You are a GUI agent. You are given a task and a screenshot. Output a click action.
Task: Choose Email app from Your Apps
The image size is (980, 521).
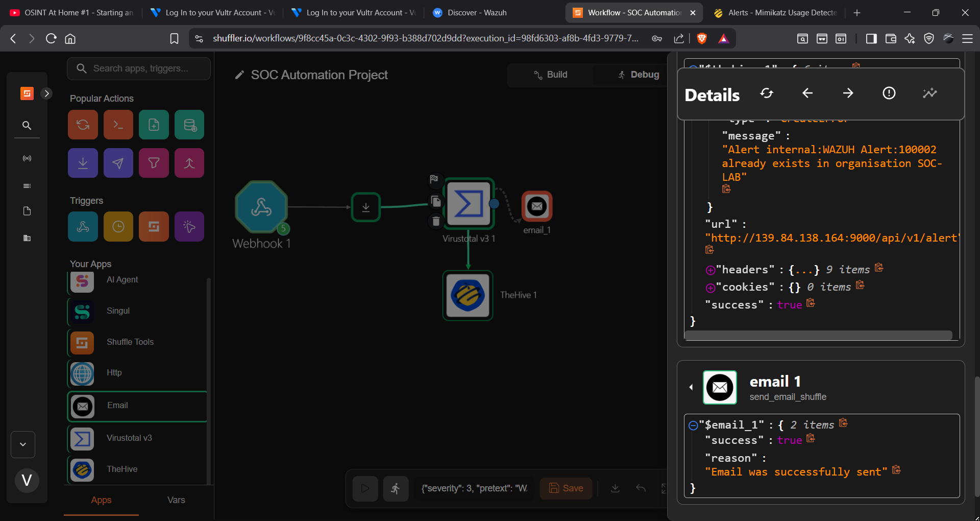[137, 406]
